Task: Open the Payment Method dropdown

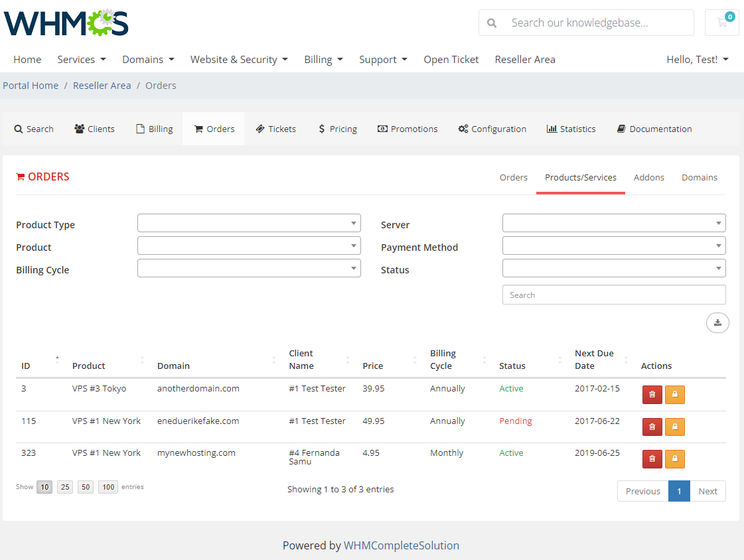Action: click(614, 245)
